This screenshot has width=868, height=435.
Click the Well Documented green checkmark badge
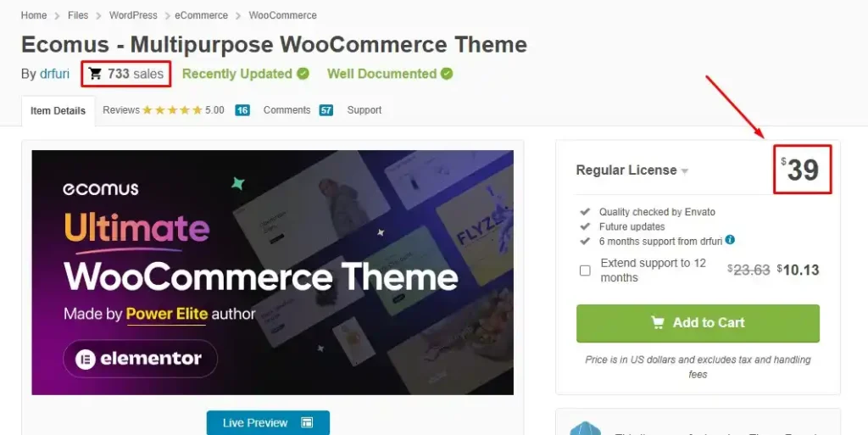(x=447, y=74)
